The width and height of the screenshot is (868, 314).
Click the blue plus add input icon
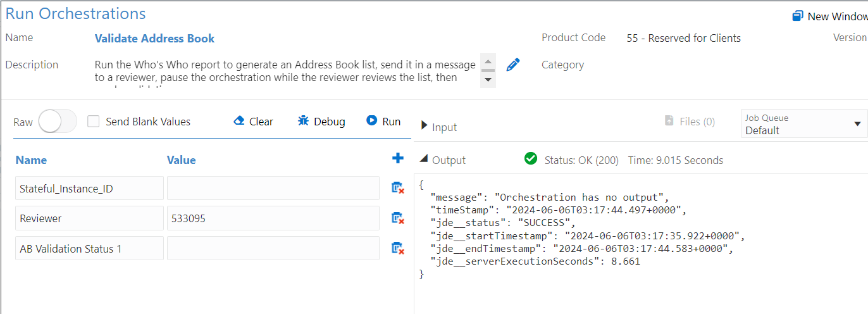tap(398, 159)
